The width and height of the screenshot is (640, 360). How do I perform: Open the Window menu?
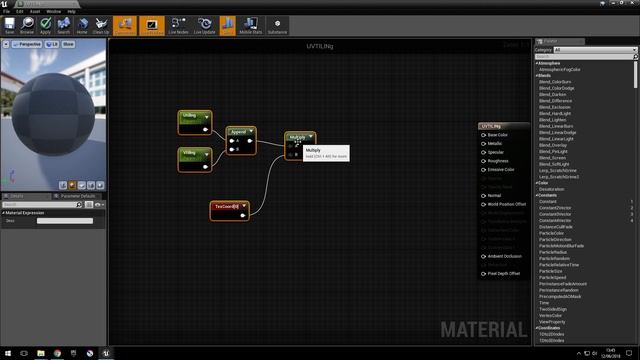click(53, 11)
